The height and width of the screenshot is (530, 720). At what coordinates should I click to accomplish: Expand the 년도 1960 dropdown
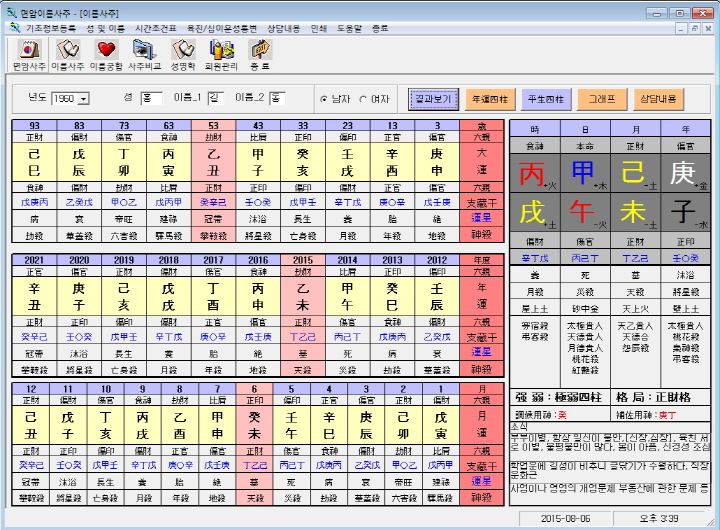[x=84, y=99]
